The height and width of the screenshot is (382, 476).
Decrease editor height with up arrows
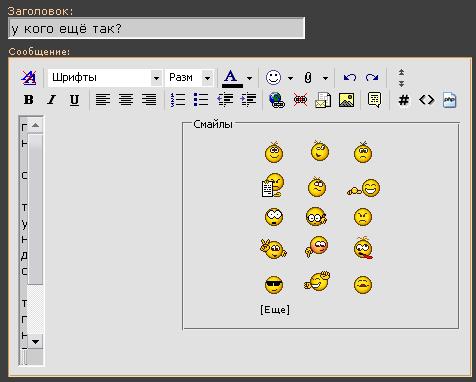(x=401, y=72)
